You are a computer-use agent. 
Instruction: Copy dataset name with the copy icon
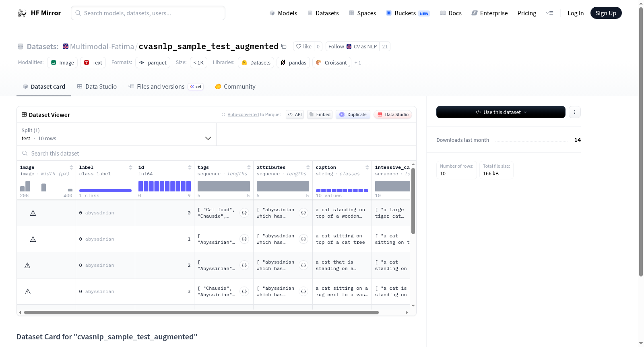(x=284, y=46)
